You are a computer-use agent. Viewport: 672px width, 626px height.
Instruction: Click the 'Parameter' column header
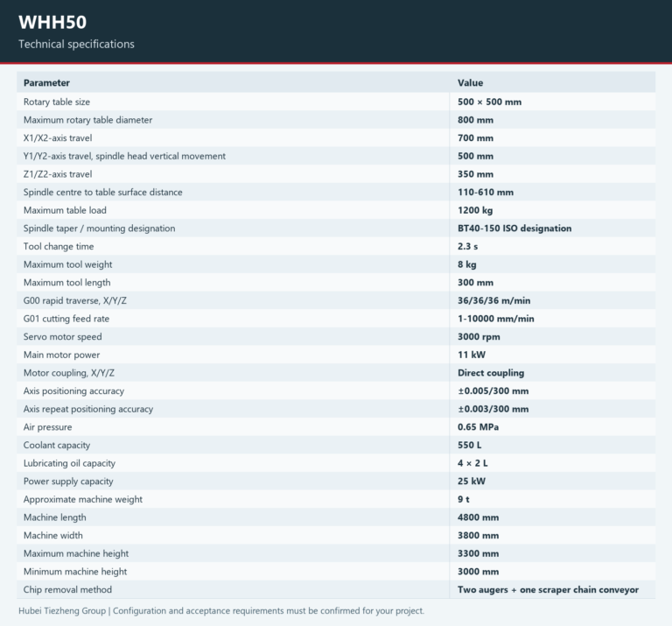point(46,83)
